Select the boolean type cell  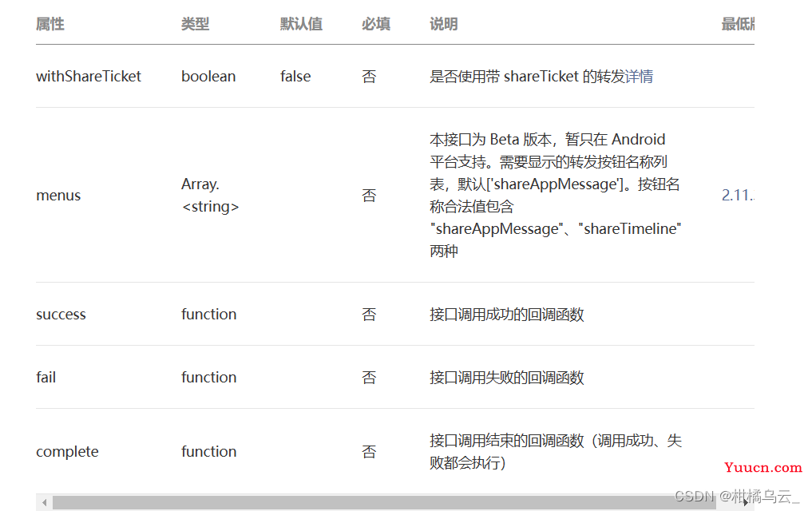(x=208, y=77)
